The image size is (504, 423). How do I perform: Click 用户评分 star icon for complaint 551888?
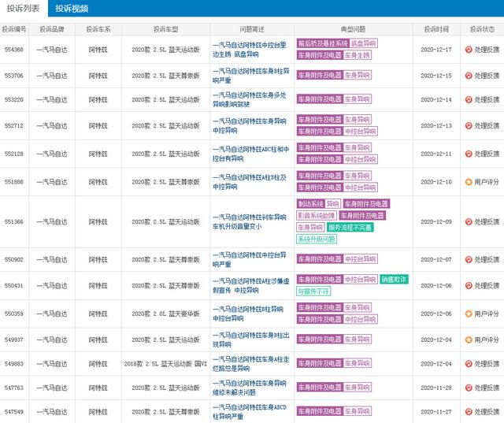pyautogui.click(x=469, y=182)
